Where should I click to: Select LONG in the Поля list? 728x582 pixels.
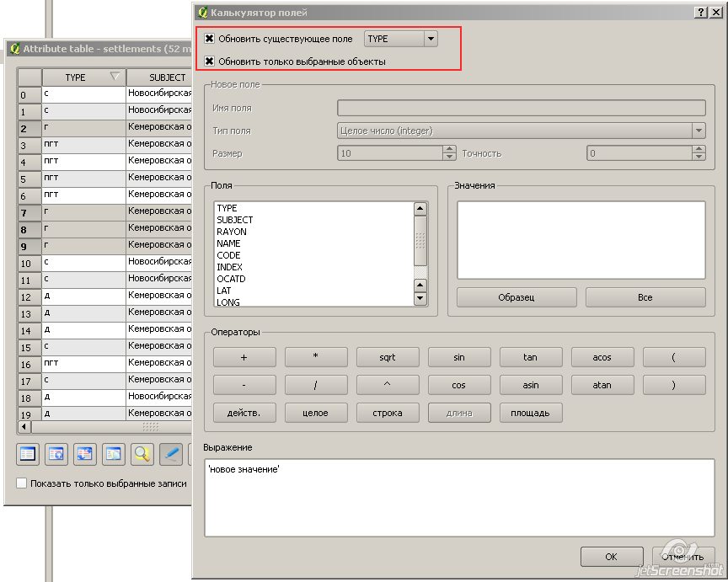228,302
